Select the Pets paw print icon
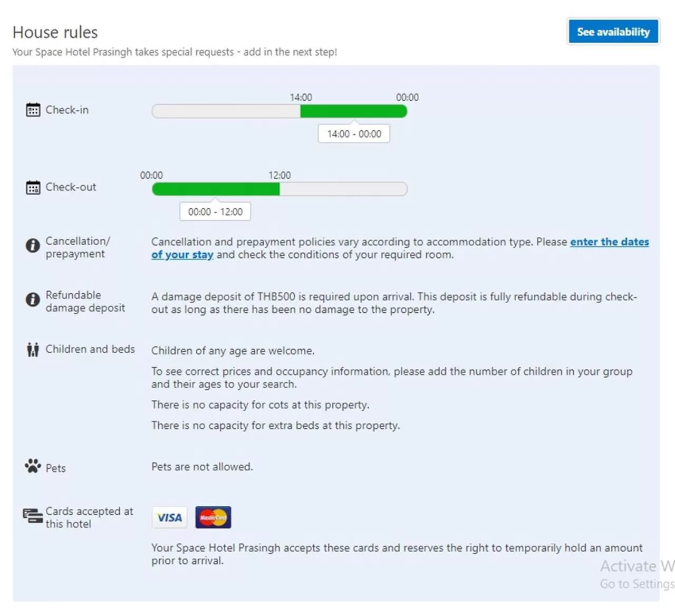Image resolution: width=675 pixels, height=616 pixels. pyautogui.click(x=33, y=466)
